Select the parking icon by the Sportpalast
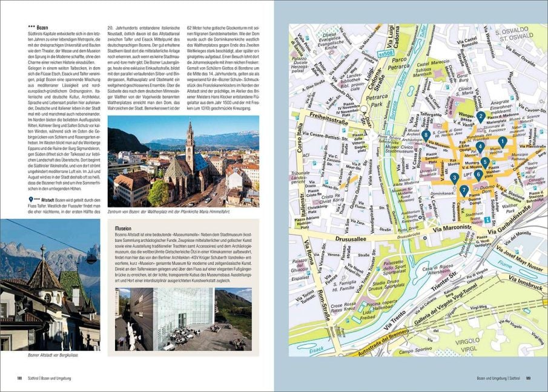Viewport: 548px width, 392px height. [x=378, y=269]
